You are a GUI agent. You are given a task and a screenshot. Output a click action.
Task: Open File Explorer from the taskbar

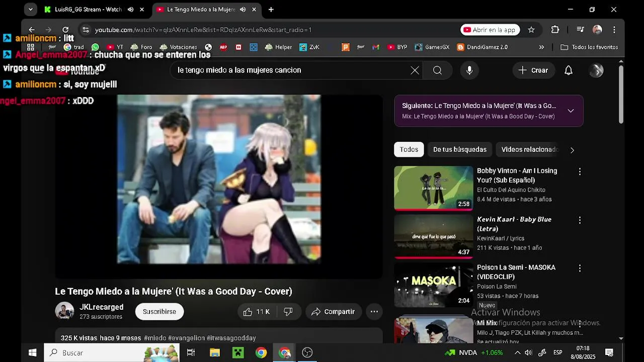[x=215, y=352]
